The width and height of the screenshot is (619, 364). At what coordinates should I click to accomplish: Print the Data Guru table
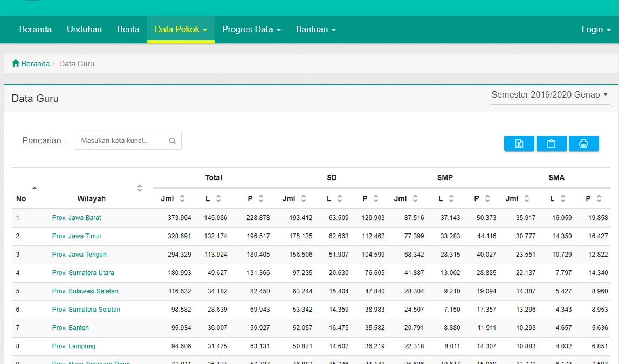pyautogui.click(x=583, y=143)
